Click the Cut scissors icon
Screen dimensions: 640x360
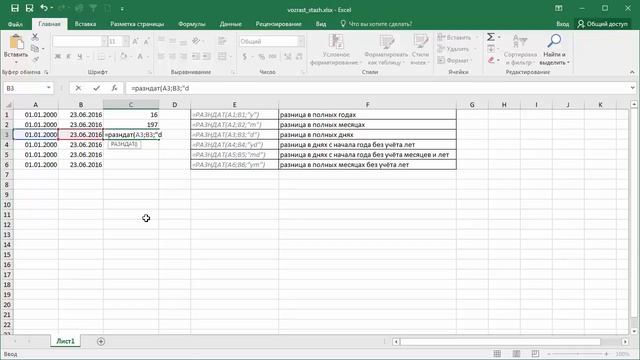pos(35,38)
